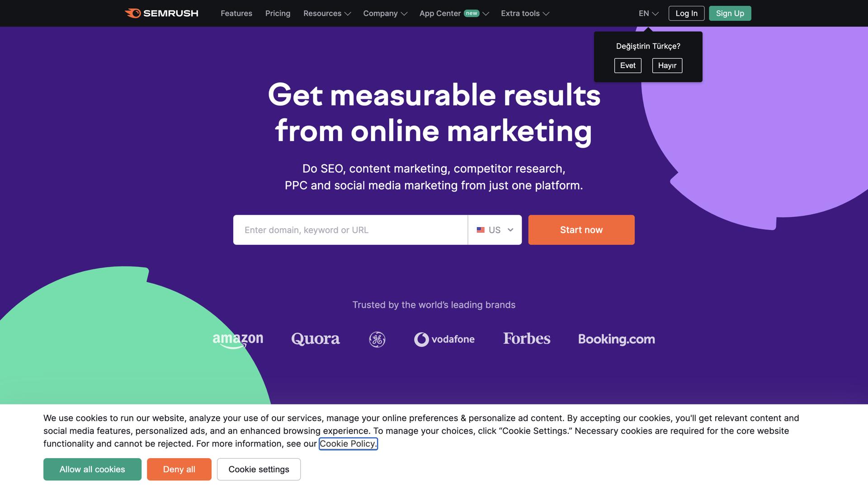
Task: Open the Resources dropdown
Action: pyautogui.click(x=326, y=13)
